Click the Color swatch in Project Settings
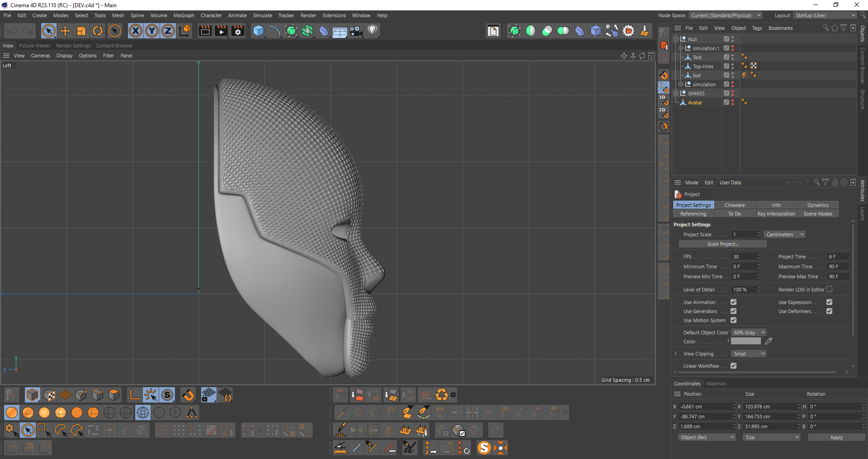 tap(746, 341)
